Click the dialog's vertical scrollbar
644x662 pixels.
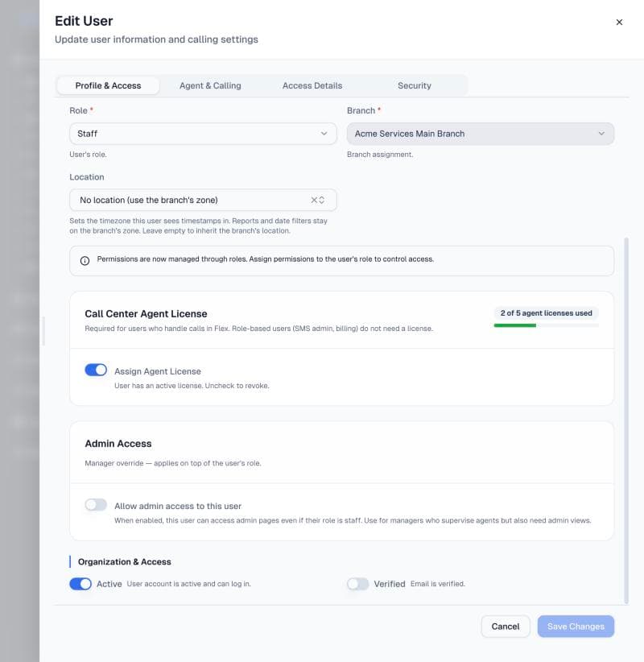pos(626,420)
